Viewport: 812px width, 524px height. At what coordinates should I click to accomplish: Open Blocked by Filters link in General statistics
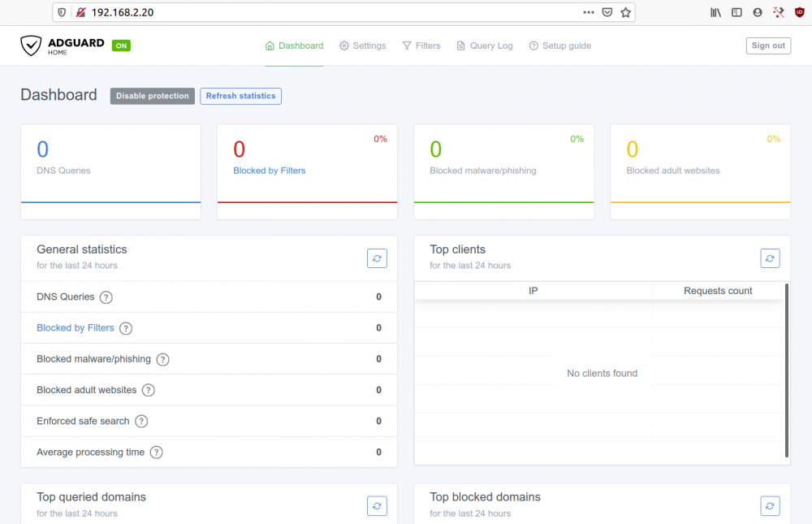[x=75, y=327]
